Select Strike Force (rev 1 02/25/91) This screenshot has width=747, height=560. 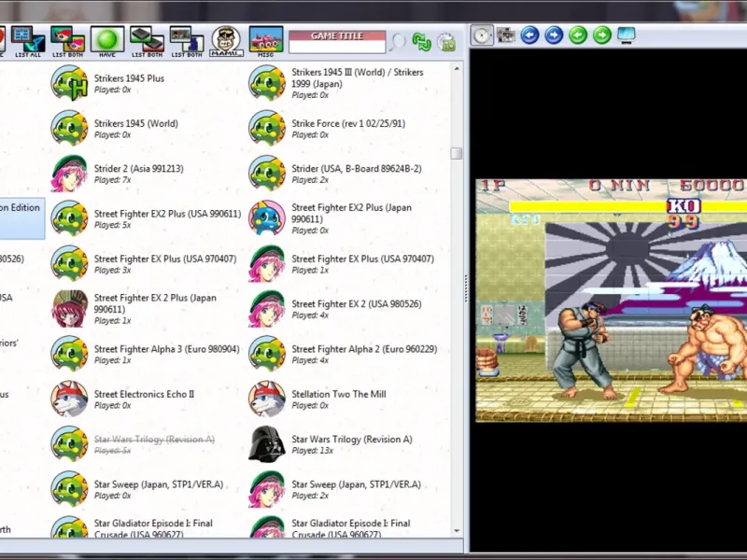pos(348,124)
